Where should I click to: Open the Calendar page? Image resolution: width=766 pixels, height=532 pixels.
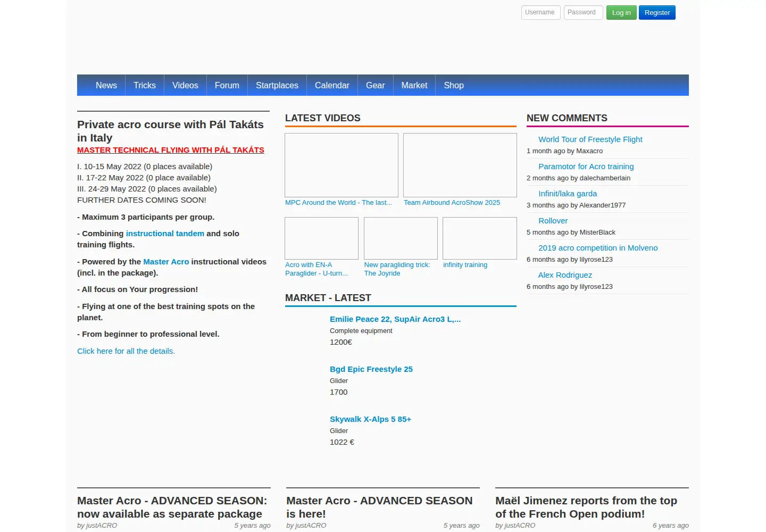coord(332,85)
